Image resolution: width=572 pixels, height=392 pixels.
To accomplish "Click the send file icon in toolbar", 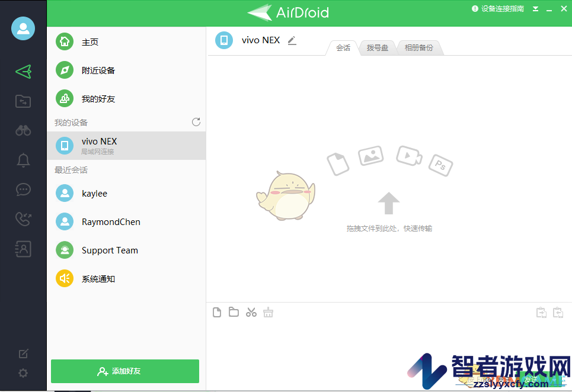I will [x=217, y=312].
